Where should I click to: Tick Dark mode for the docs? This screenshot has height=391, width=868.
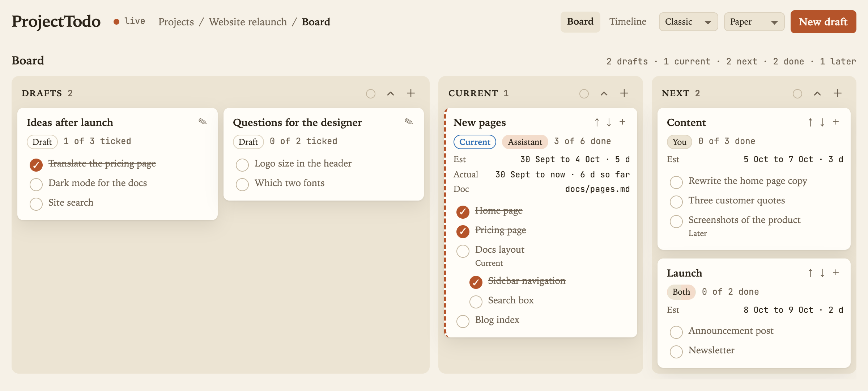[x=36, y=184]
